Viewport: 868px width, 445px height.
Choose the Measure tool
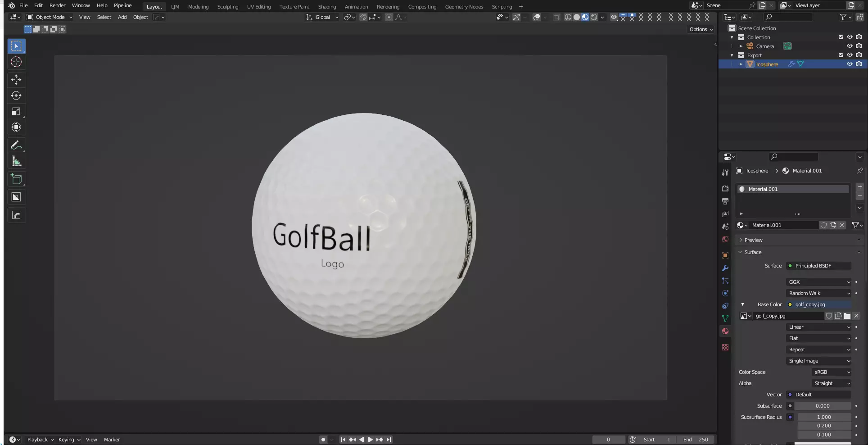coord(16,161)
